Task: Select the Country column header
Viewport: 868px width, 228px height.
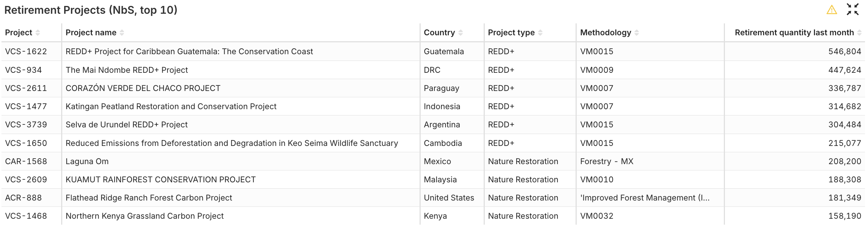Action: pyautogui.click(x=439, y=33)
